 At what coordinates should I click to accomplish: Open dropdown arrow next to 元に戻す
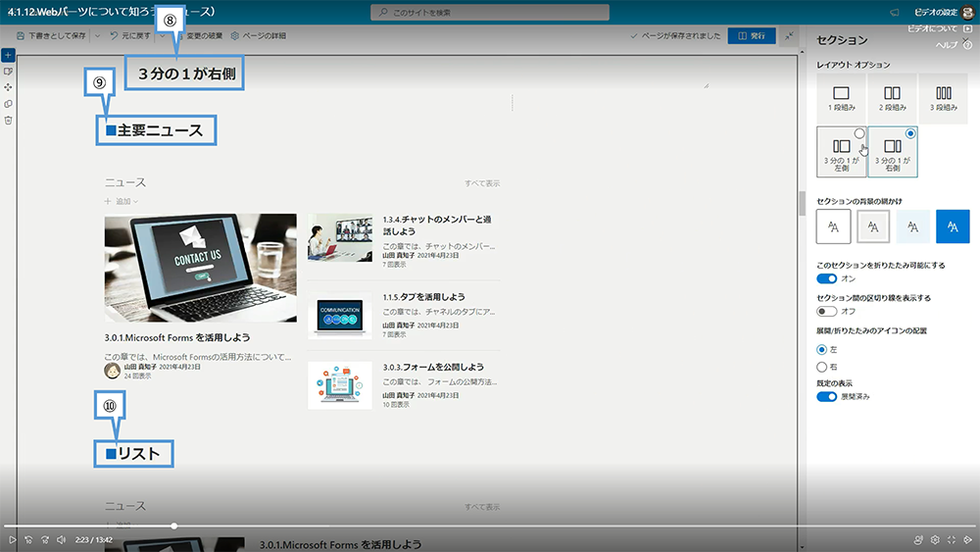click(162, 35)
